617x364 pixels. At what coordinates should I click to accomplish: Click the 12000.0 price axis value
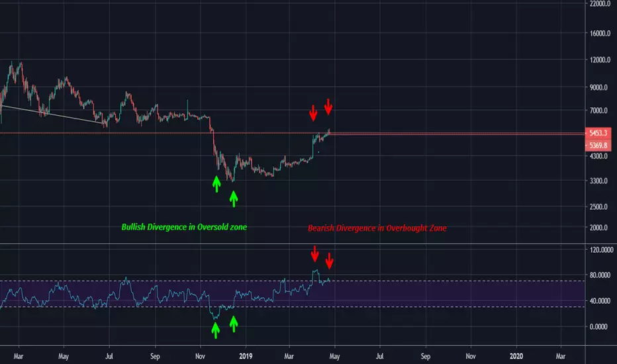600,60
